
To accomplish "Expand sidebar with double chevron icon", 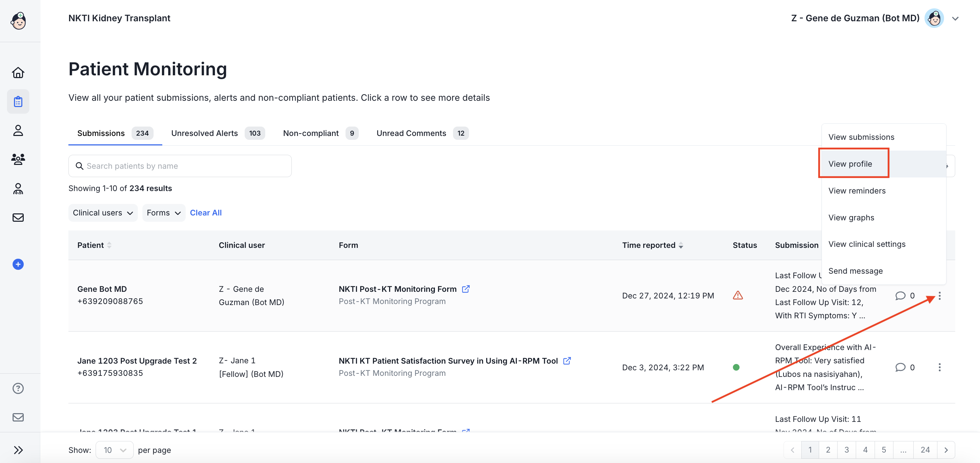I will (18, 450).
